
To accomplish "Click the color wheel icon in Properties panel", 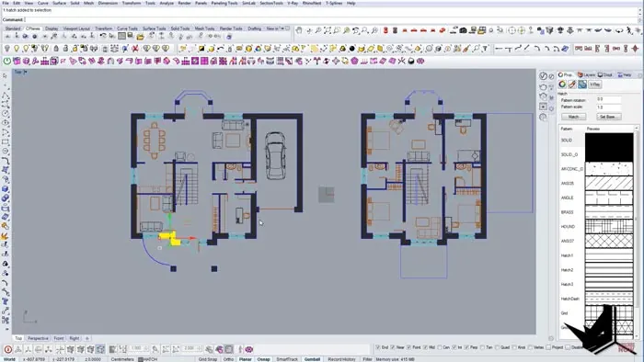I will (562, 85).
